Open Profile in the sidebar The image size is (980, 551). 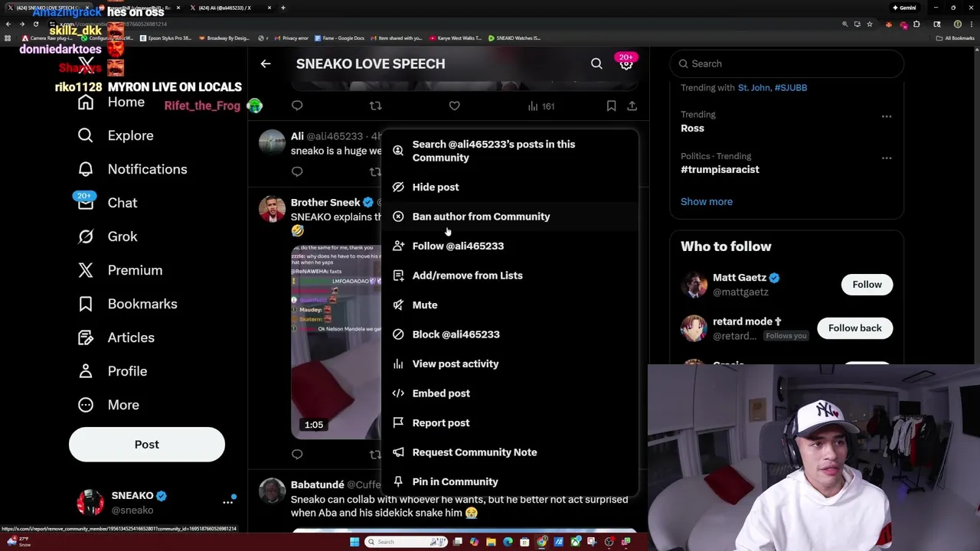tap(113, 371)
